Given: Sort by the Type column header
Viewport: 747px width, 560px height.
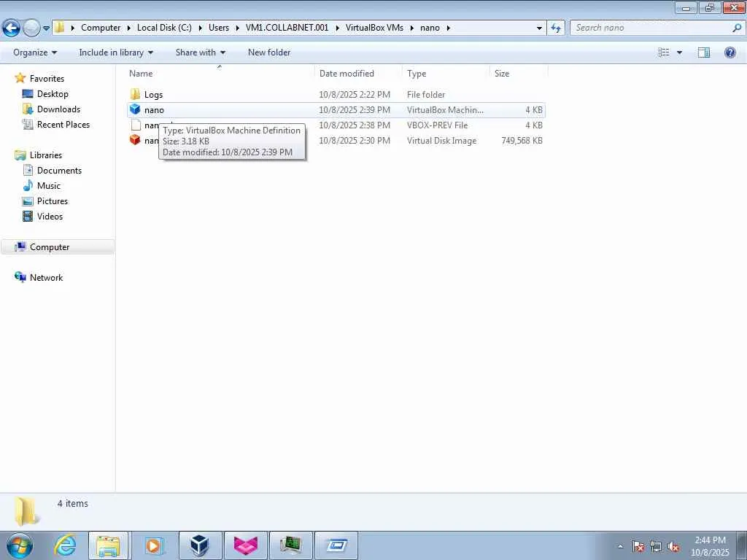Looking at the screenshot, I should pos(446,74).
